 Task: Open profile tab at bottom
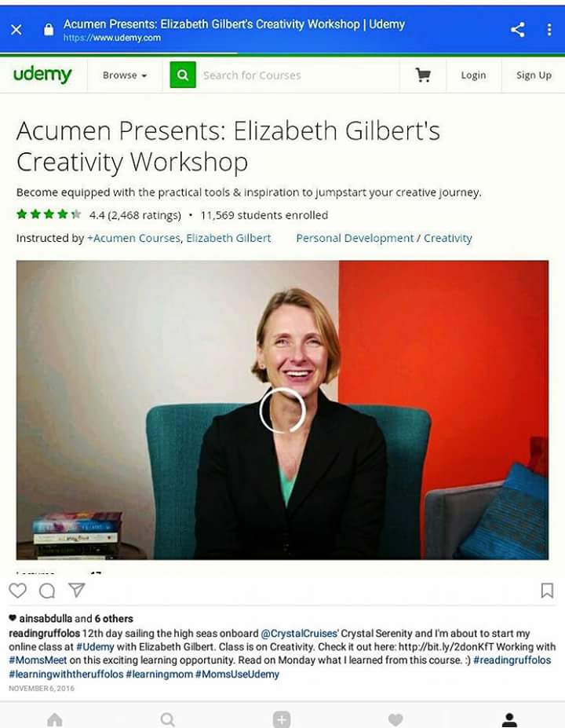point(509,720)
